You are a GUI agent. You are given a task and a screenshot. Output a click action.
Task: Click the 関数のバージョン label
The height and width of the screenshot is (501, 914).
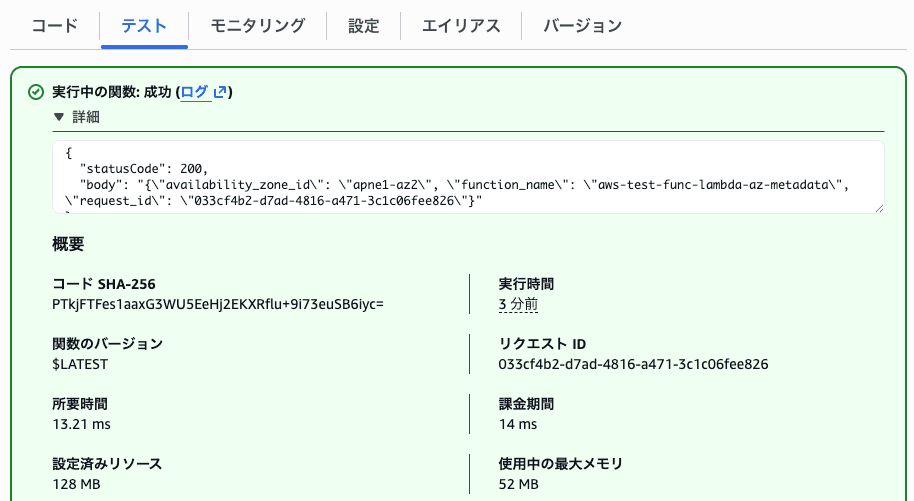107,344
